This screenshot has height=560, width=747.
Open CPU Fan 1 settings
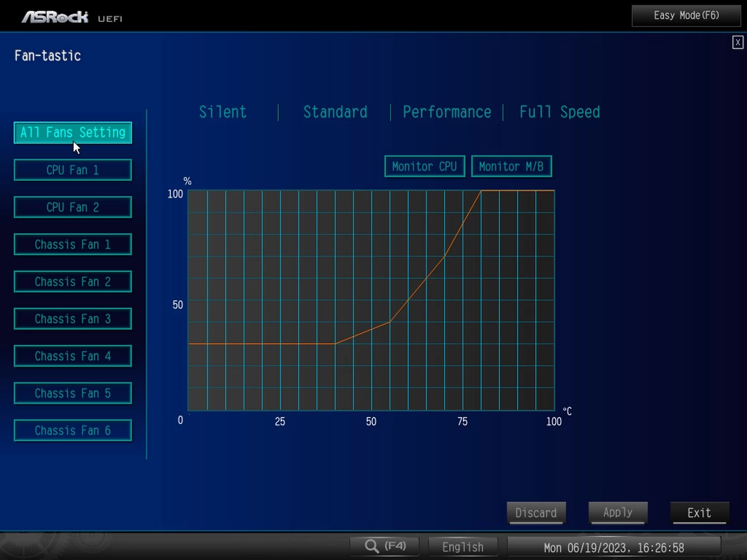[73, 170]
